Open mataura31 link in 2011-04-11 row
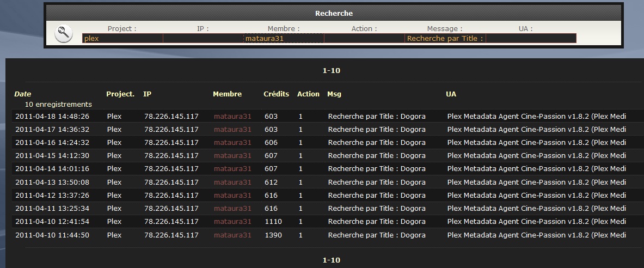The image size is (644, 268). [x=232, y=209]
